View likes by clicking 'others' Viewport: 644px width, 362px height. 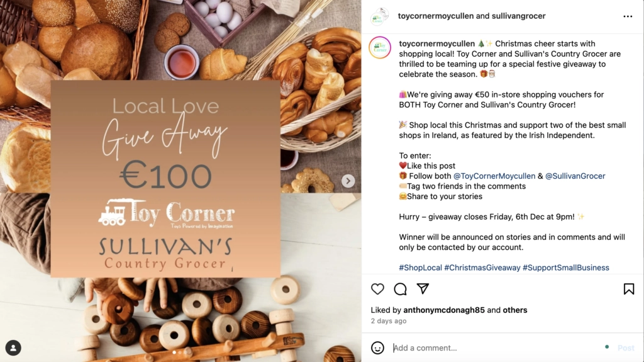click(x=515, y=310)
